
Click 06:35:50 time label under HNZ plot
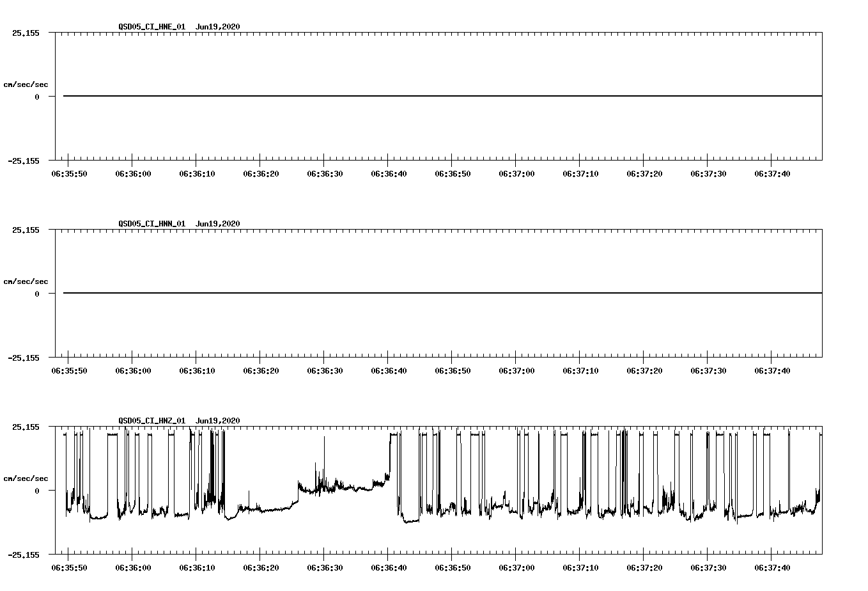click(x=69, y=568)
